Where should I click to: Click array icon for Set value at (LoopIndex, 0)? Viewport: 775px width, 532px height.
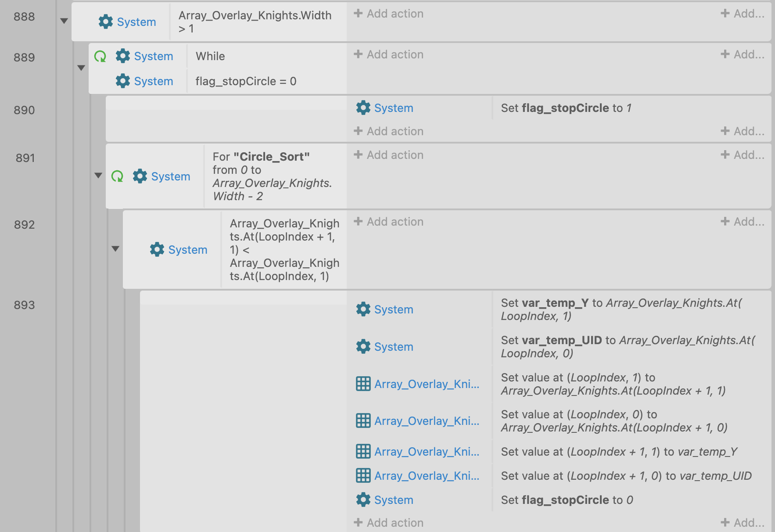coord(363,421)
